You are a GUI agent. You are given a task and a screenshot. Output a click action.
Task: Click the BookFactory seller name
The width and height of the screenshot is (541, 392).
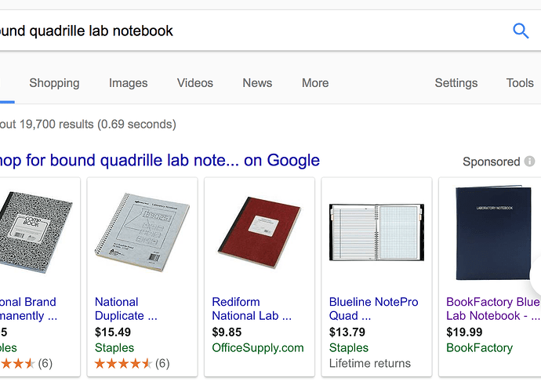click(480, 348)
